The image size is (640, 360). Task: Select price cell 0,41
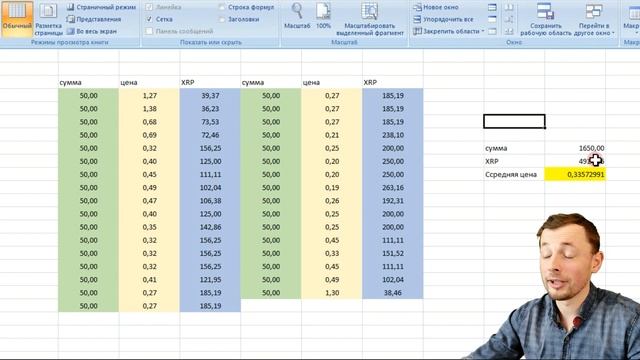click(149, 280)
